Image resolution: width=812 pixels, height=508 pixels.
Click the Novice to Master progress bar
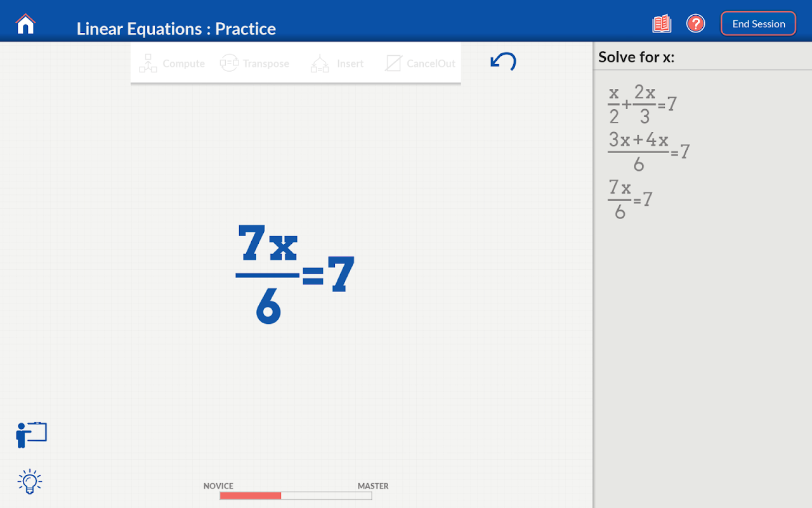pos(296,495)
